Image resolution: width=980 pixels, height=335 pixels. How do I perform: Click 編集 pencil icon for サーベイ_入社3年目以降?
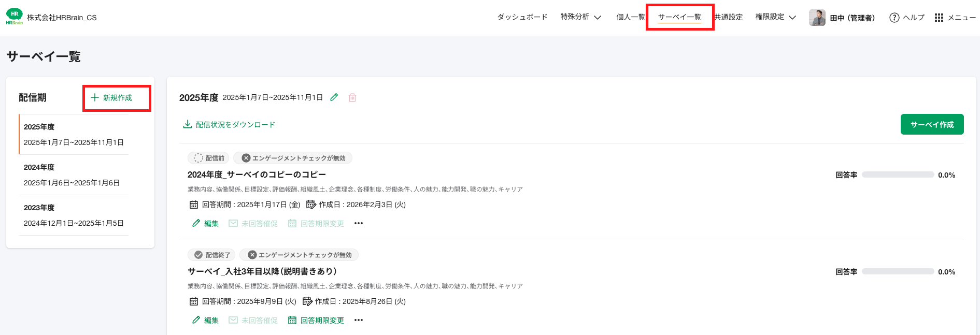196,320
